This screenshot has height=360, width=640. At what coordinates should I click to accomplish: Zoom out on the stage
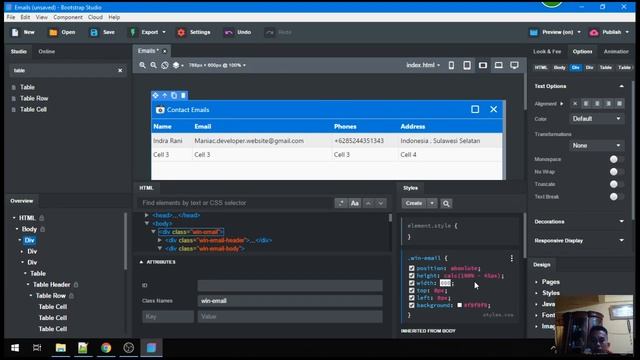tap(153, 65)
